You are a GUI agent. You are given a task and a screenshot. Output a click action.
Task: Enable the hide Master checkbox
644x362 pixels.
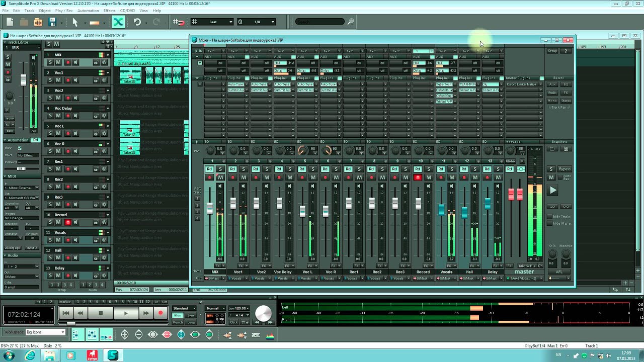550,223
